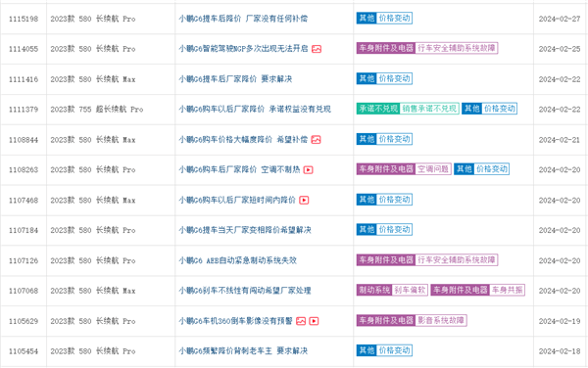Click video icon on complaint 1107468 title

304,201
